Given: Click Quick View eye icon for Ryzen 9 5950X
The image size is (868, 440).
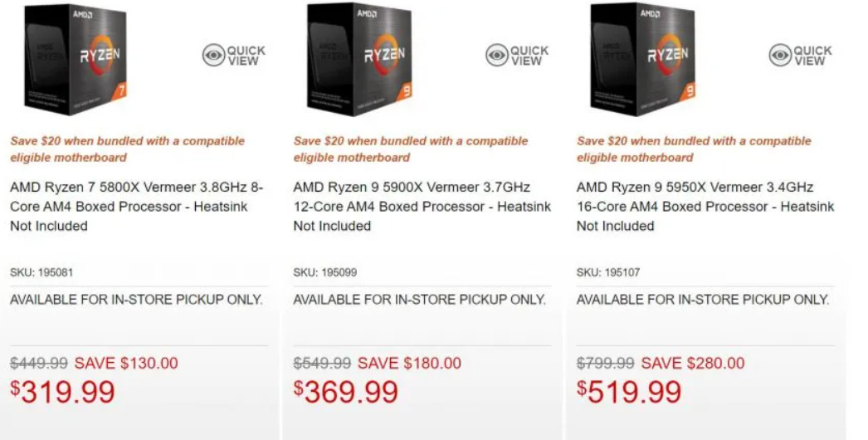Looking at the screenshot, I should (x=781, y=56).
